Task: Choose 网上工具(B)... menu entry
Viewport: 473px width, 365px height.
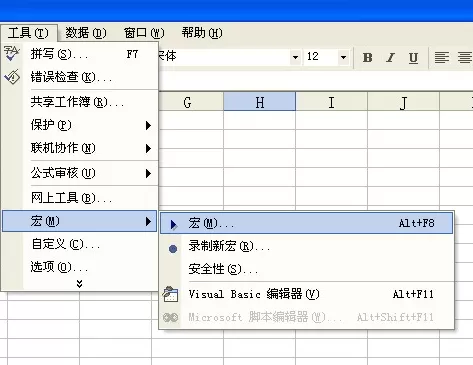Action: click(x=79, y=198)
